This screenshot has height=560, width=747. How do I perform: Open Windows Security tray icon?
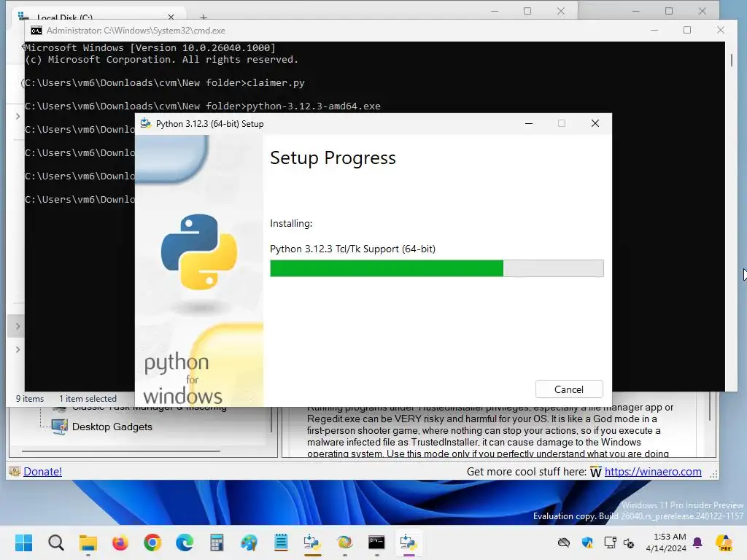click(587, 542)
